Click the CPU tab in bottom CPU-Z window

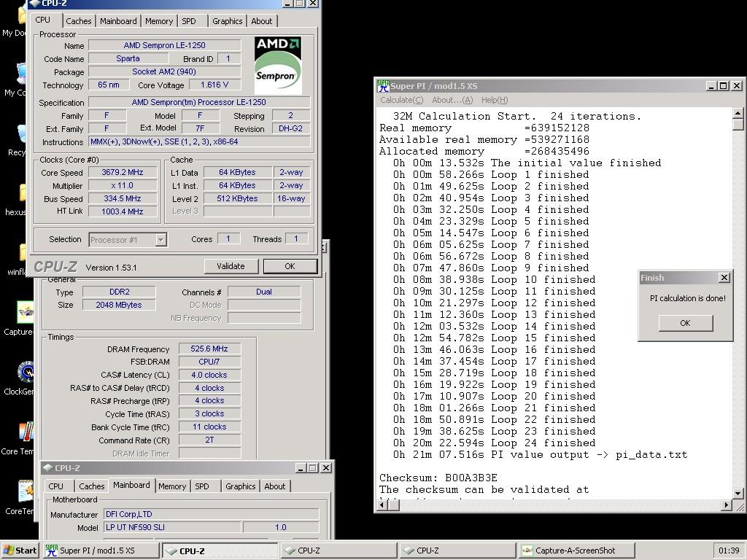pos(55,486)
